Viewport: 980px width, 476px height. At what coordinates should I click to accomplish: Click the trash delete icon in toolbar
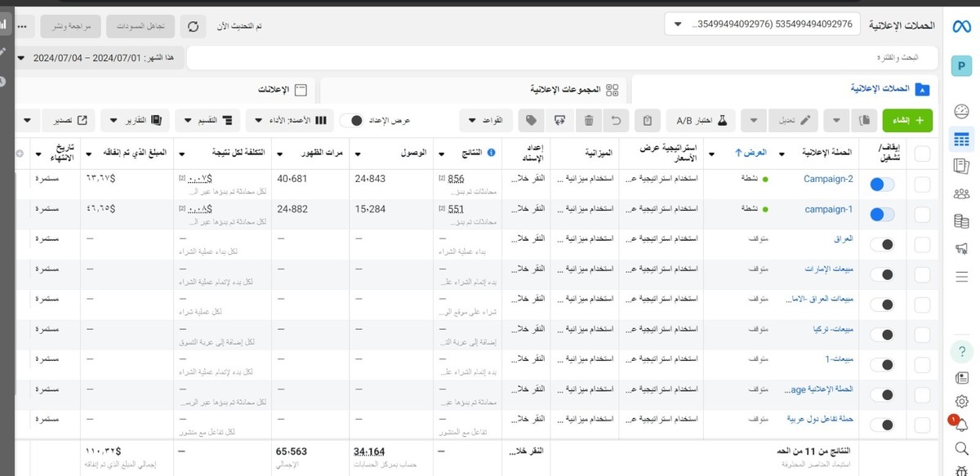pos(589,121)
